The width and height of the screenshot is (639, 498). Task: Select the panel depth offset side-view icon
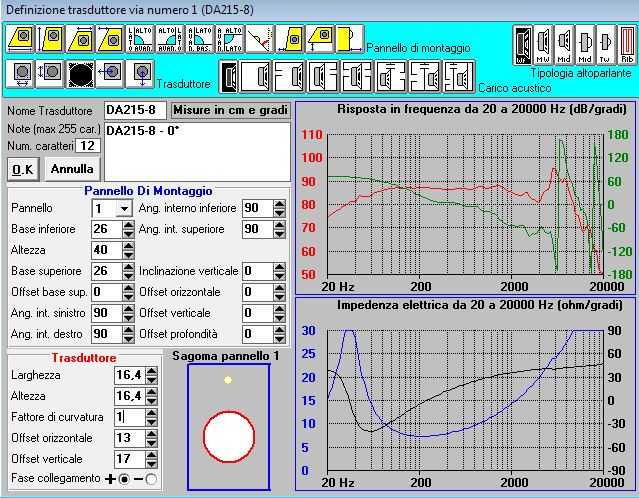pos(349,40)
